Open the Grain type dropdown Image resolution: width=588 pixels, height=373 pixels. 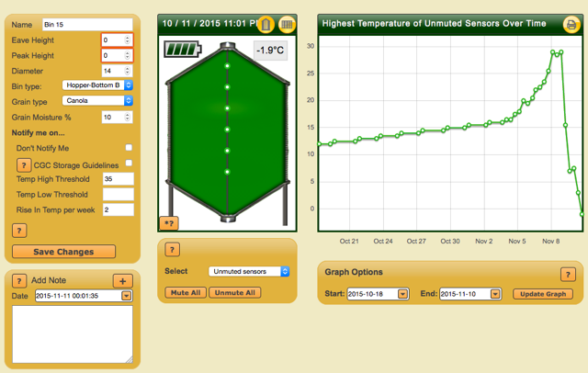point(97,100)
